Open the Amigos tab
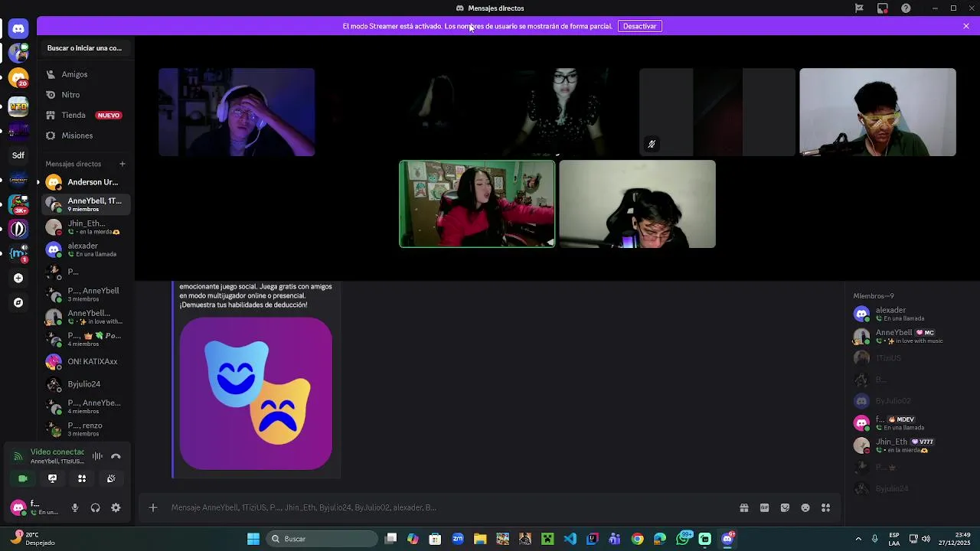 coord(86,74)
